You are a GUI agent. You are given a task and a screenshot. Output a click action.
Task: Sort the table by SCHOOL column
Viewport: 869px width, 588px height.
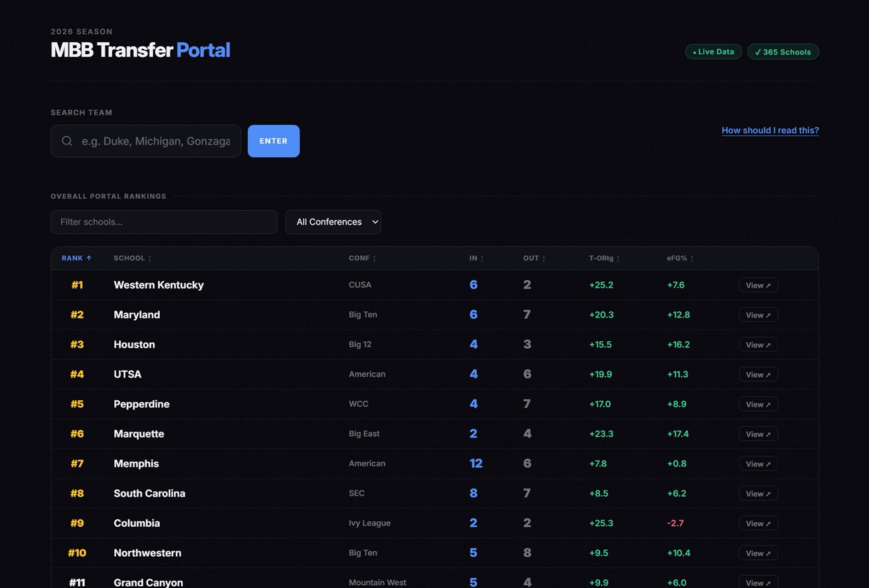pyautogui.click(x=133, y=258)
